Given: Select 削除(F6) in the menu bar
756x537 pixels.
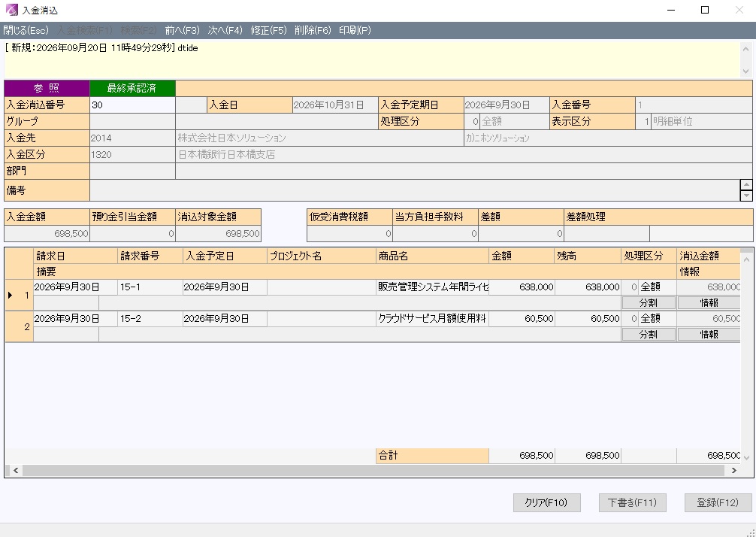Looking at the screenshot, I should pos(313,30).
